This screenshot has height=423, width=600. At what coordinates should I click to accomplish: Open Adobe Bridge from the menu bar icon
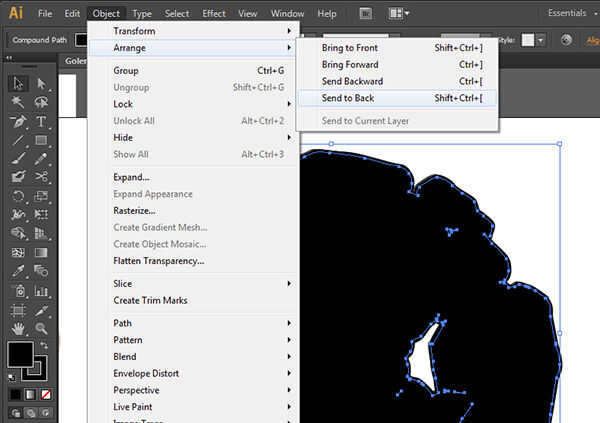[365, 14]
